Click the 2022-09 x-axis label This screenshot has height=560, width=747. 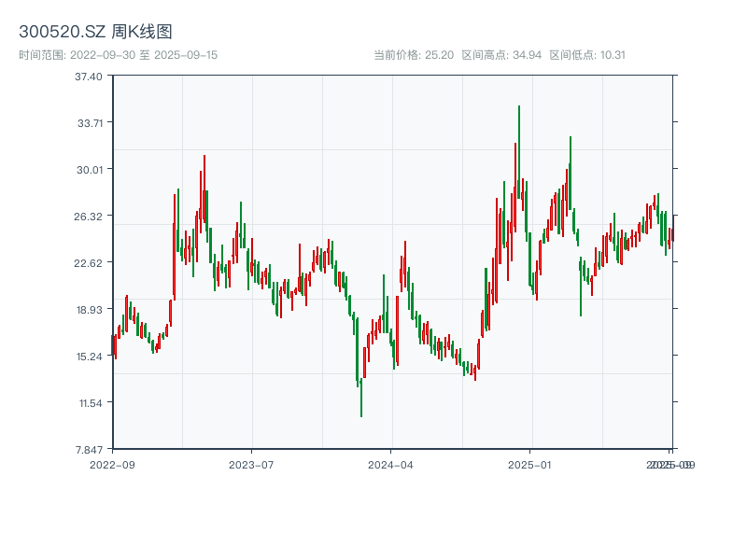coord(112,465)
